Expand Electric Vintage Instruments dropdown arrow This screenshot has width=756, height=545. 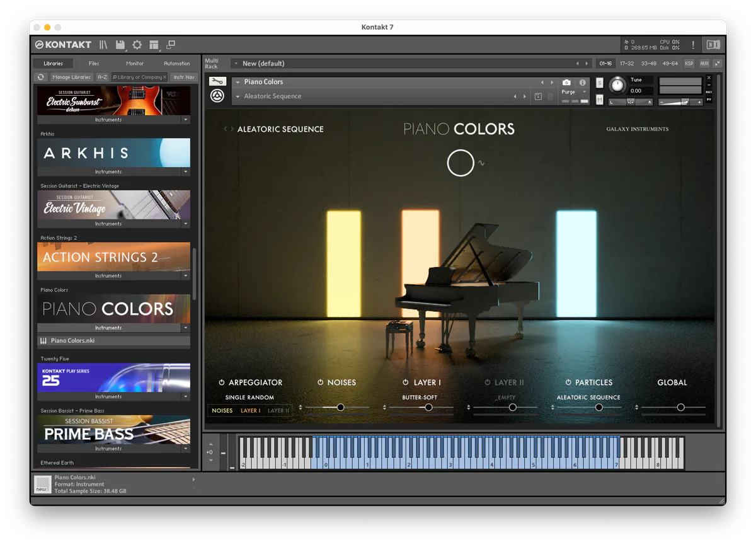point(185,224)
